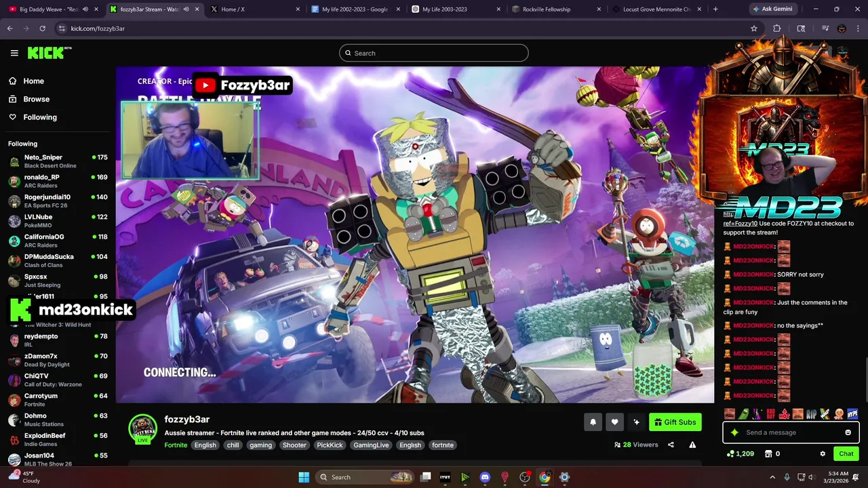Click the Shooter tag
868x488 pixels.
pyautogui.click(x=294, y=445)
